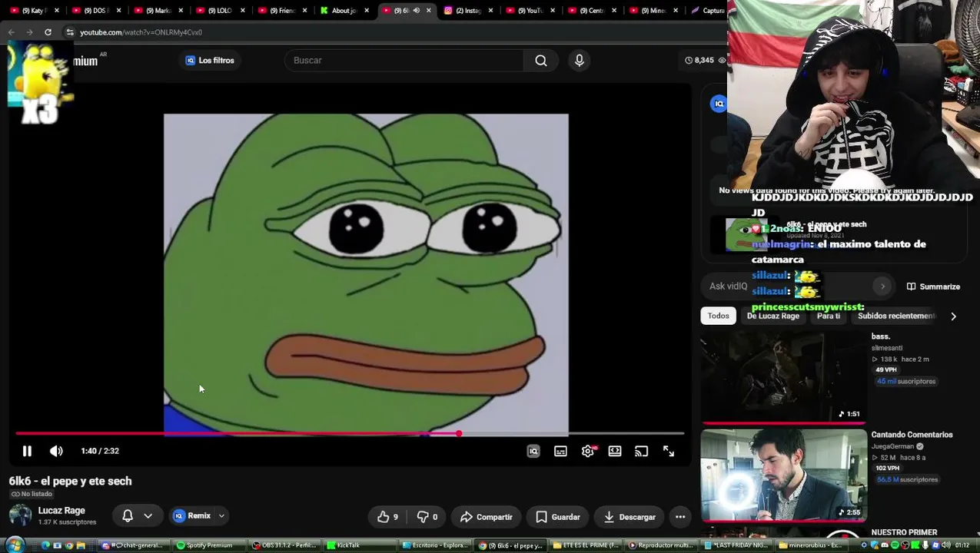Click the Remix button
The height and width of the screenshot is (553, 980).
(x=192, y=516)
